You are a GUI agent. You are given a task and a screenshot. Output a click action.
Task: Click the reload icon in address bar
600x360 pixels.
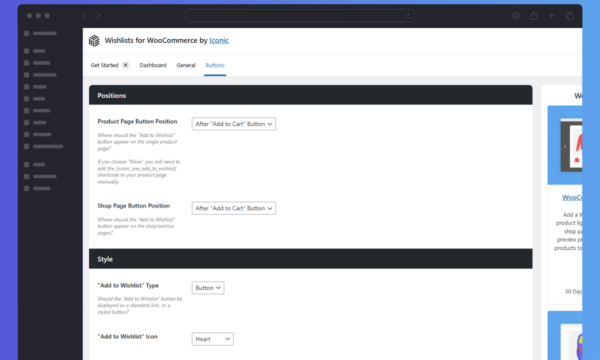click(408, 16)
